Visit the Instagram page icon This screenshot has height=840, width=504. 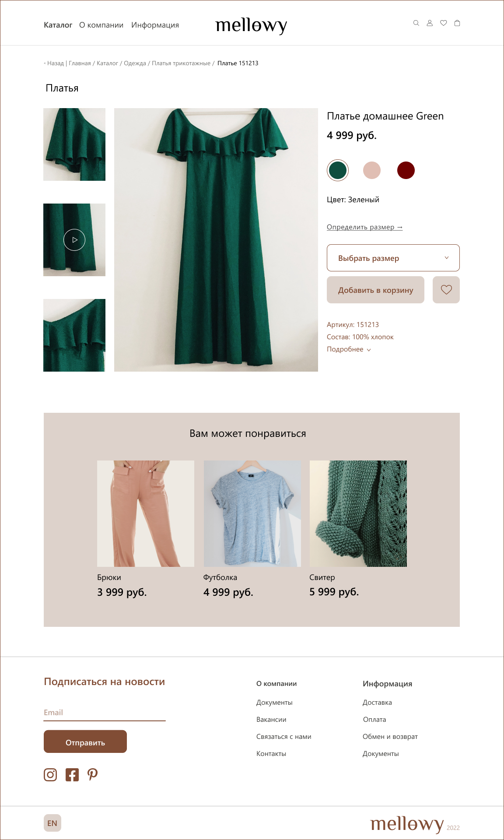tap(50, 775)
